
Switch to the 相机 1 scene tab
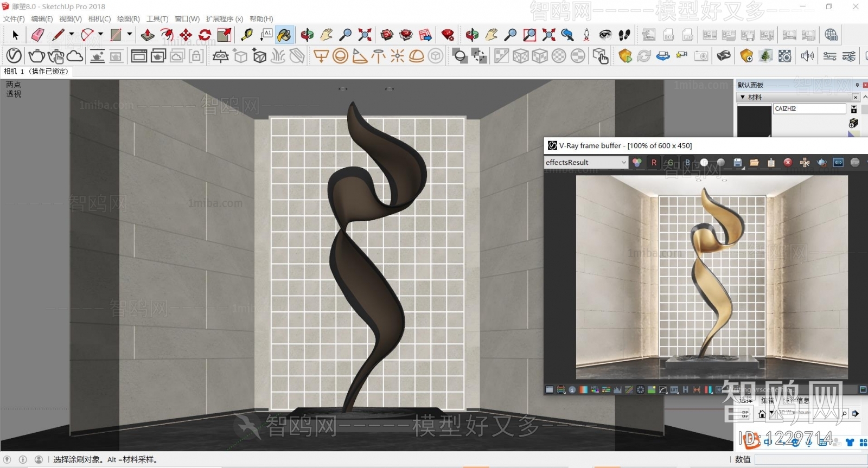tap(36, 71)
